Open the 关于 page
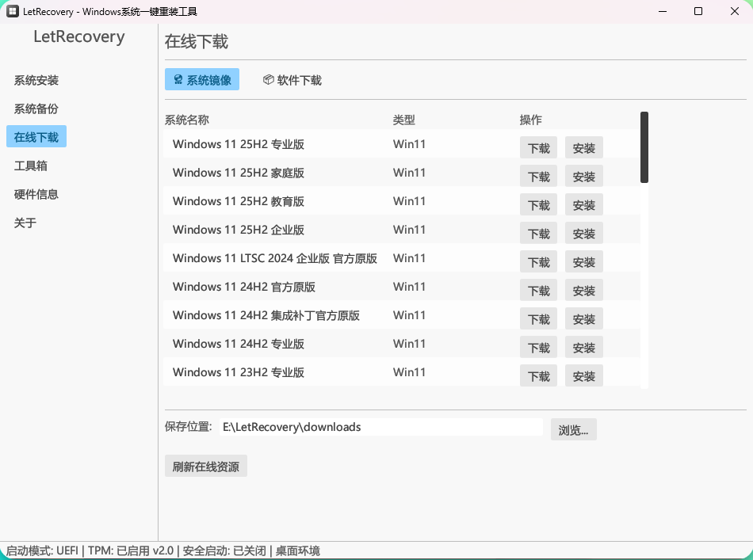Screen dimensions: 753x560 click(25, 223)
